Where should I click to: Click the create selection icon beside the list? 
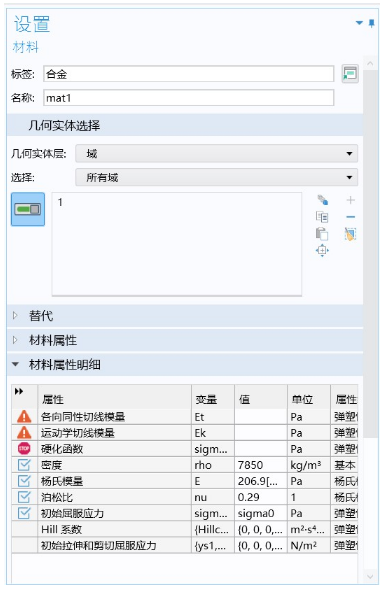(322, 200)
